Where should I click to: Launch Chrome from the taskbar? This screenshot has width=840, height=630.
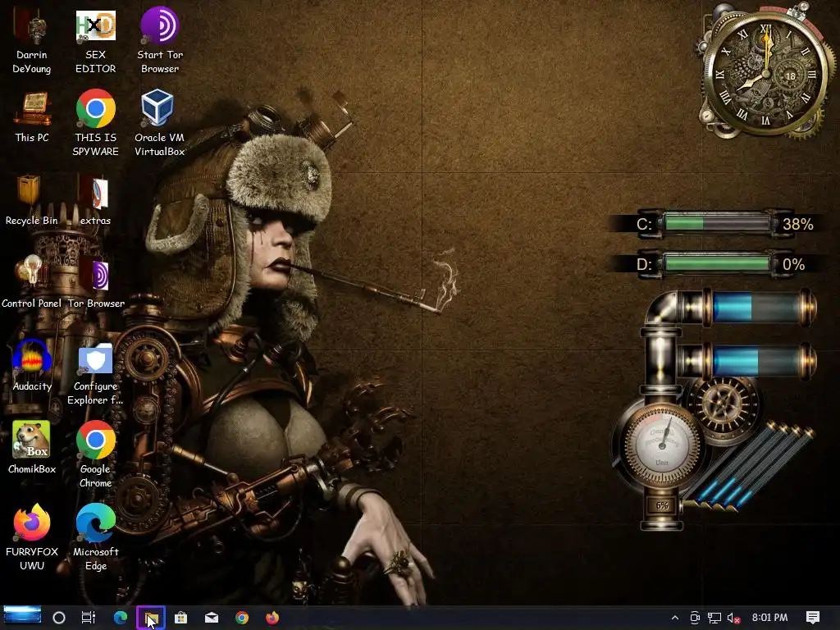[x=242, y=618]
